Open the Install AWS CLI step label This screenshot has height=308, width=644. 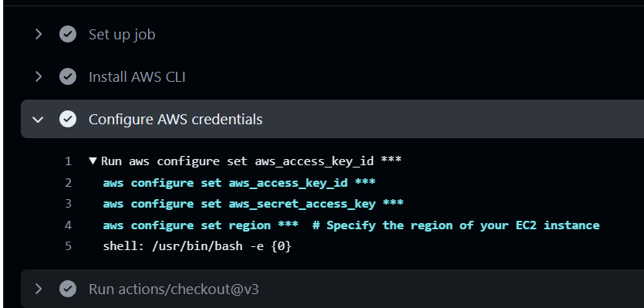click(137, 77)
